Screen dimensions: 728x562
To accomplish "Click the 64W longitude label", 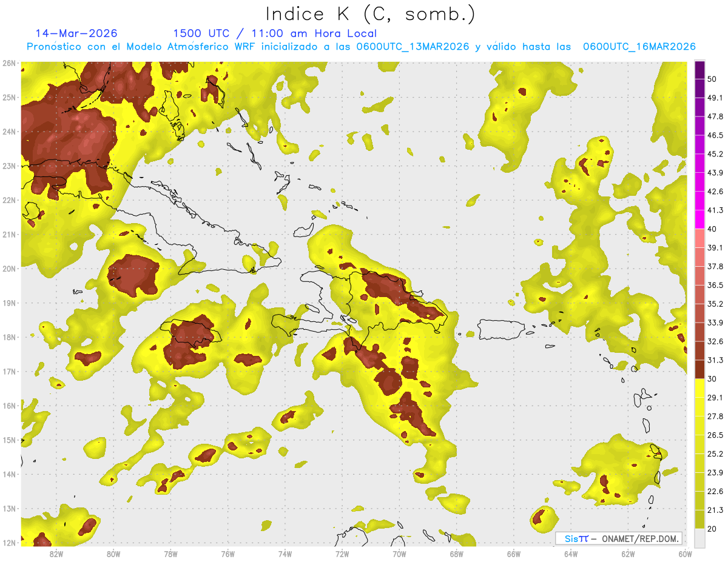I will (x=571, y=554).
